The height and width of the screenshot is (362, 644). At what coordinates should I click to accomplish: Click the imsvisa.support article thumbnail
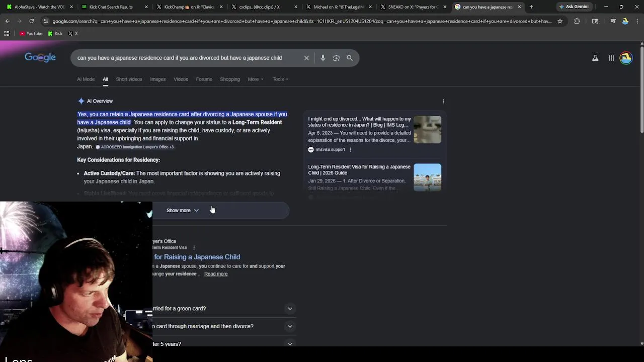tap(427, 129)
